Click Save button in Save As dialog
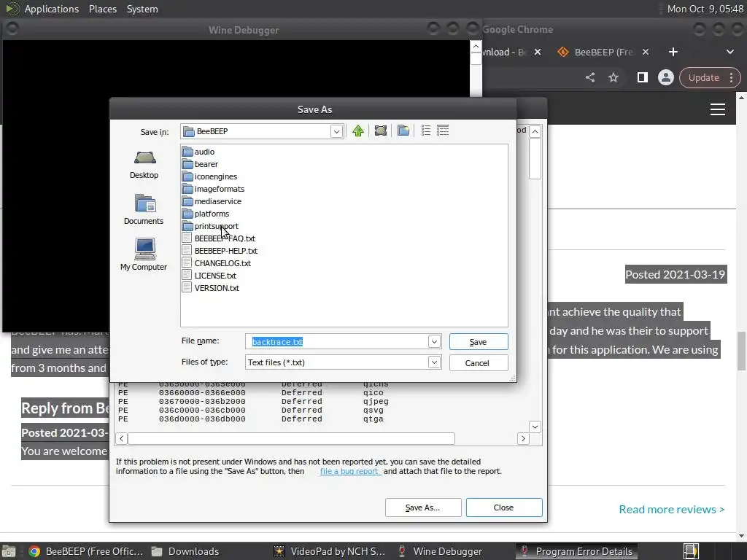 [x=479, y=342]
